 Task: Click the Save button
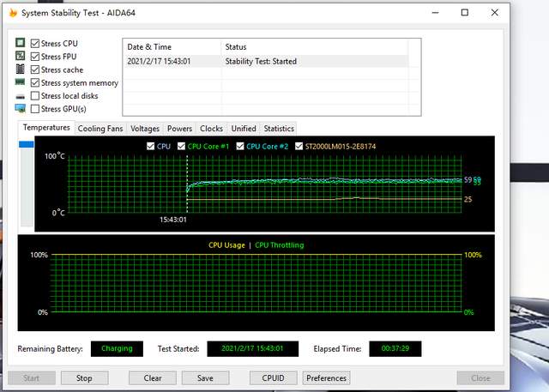click(205, 377)
